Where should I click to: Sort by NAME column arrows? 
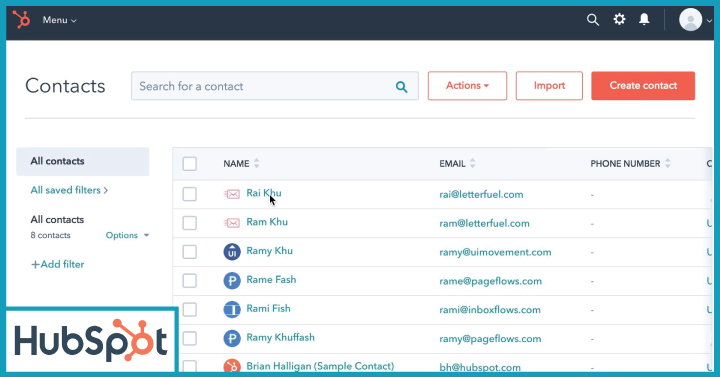pos(257,163)
